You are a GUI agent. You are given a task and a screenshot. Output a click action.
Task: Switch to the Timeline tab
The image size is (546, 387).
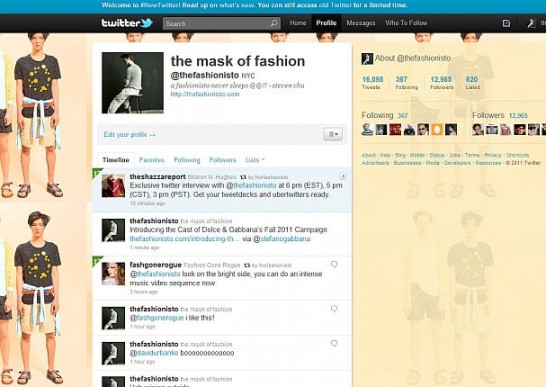coord(116,160)
